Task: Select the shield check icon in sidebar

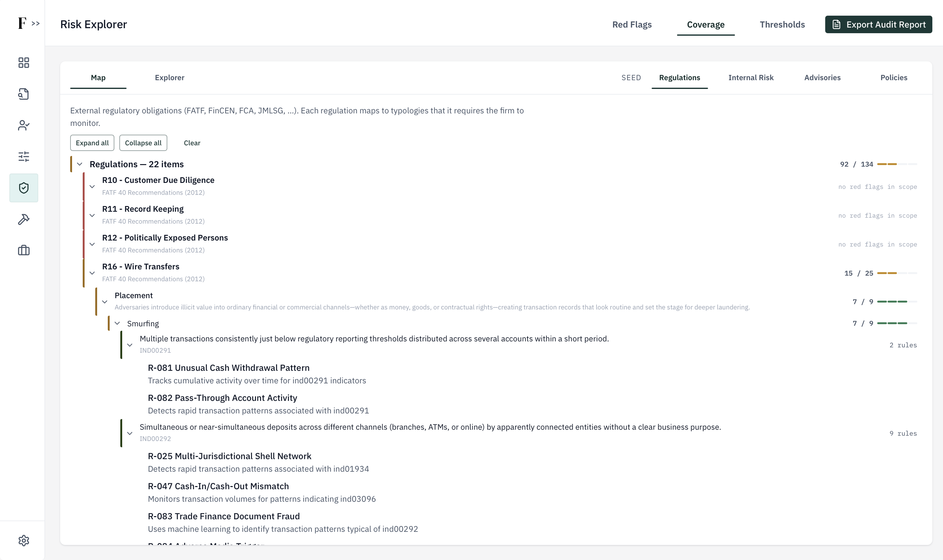Action: coord(24,188)
